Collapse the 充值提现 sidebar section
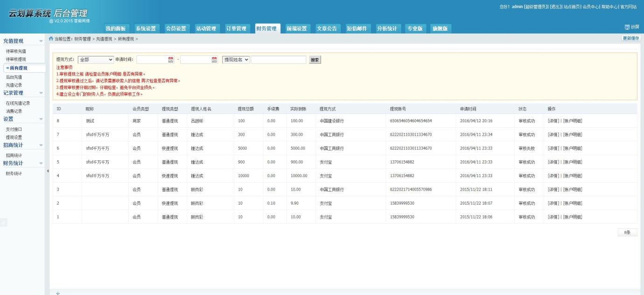 [41, 41]
